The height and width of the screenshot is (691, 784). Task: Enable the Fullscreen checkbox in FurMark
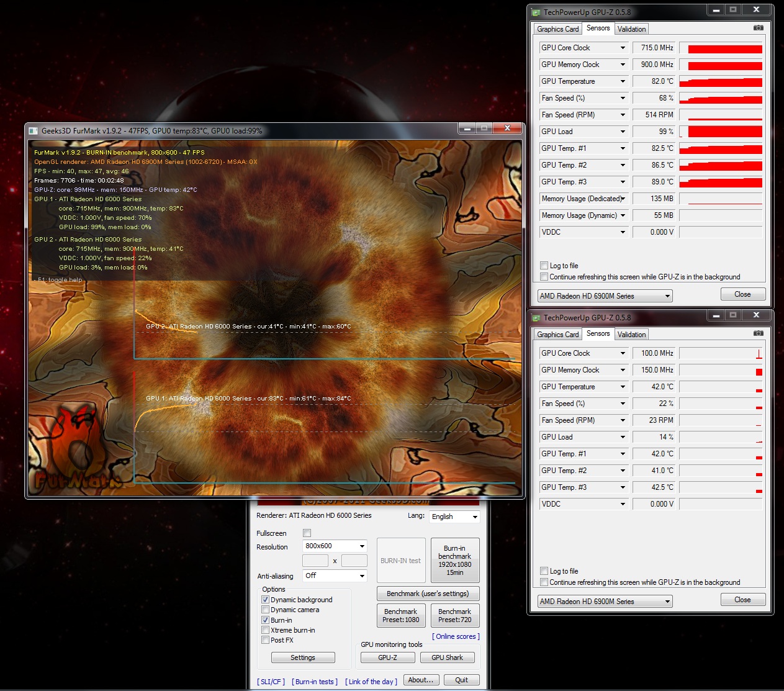point(307,533)
